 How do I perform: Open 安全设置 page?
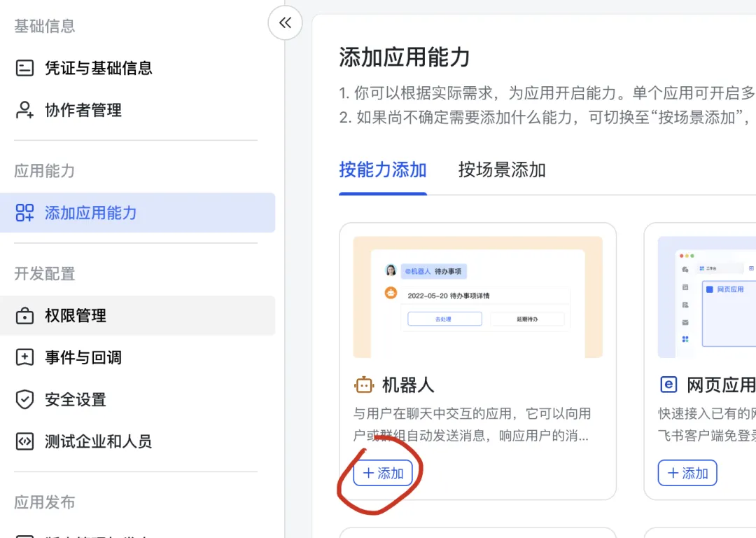point(137,399)
